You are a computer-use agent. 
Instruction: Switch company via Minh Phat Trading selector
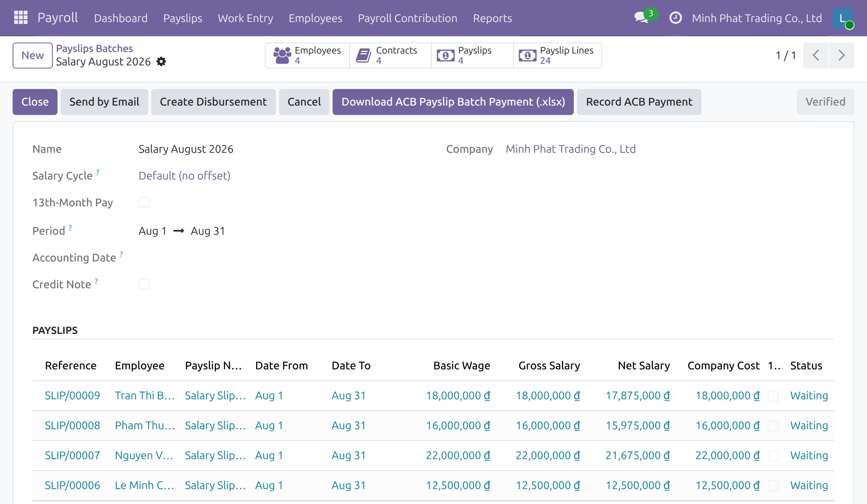(757, 18)
